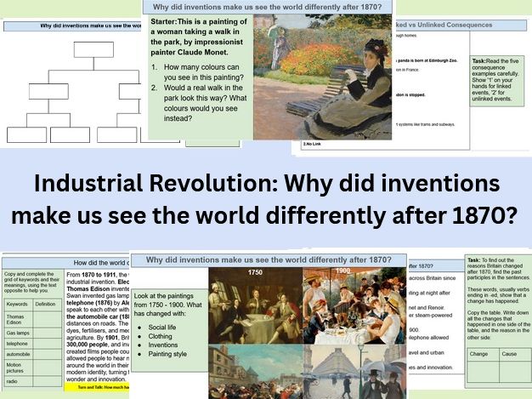The width and height of the screenshot is (532, 399).
Task: Click the 'lephone allowed' text line
Action: [429, 338]
